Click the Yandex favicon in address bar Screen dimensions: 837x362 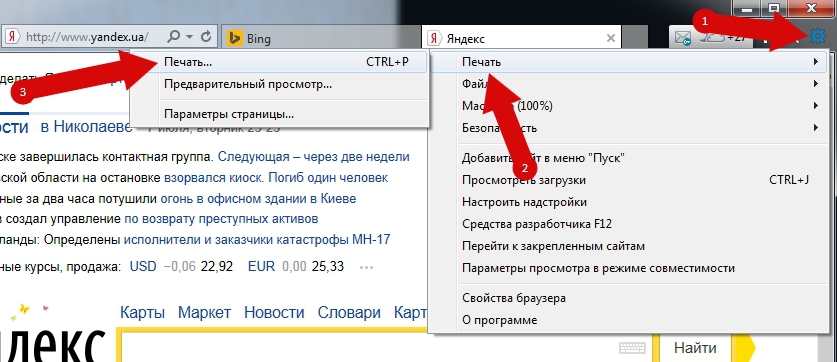[x=12, y=37]
